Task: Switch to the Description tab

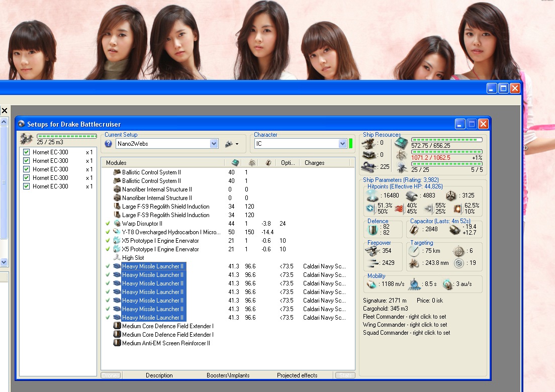Action: click(x=159, y=375)
